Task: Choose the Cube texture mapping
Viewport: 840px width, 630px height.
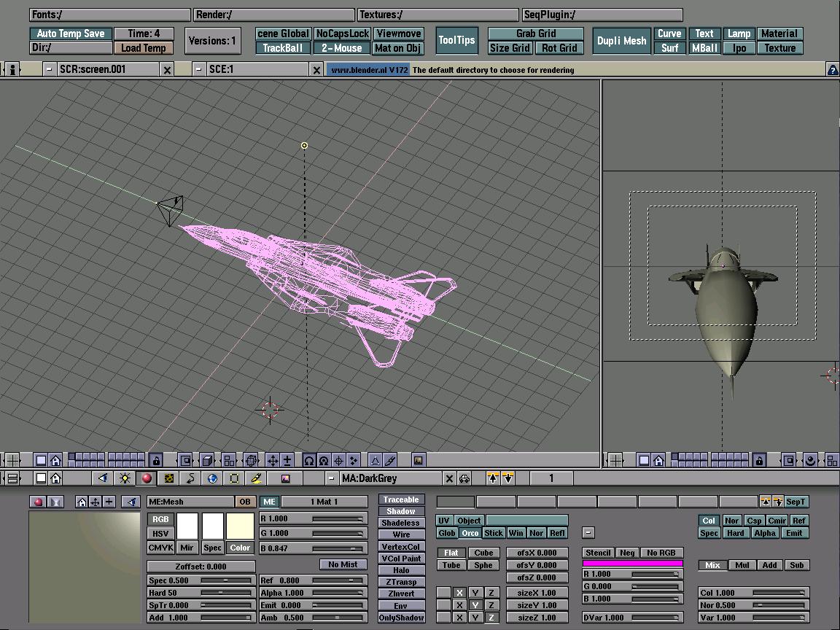Action: tap(483, 552)
